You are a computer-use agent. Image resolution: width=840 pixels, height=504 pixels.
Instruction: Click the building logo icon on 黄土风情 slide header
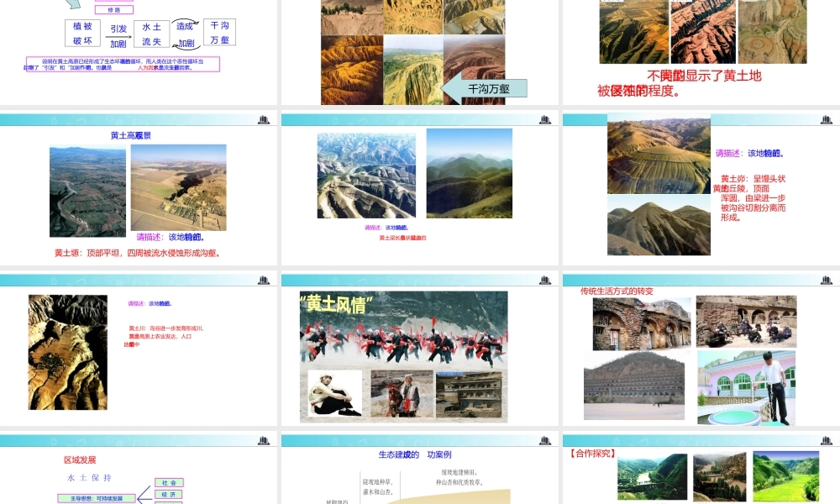tap(545, 280)
